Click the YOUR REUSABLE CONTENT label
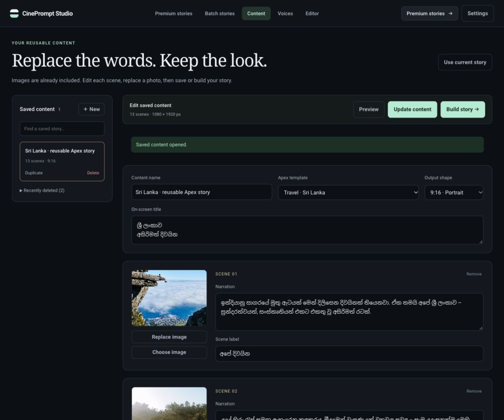The height and width of the screenshot is (420, 504). tap(43, 43)
